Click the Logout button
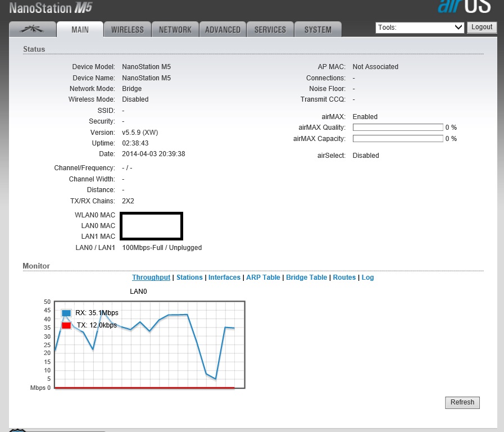 (x=482, y=27)
